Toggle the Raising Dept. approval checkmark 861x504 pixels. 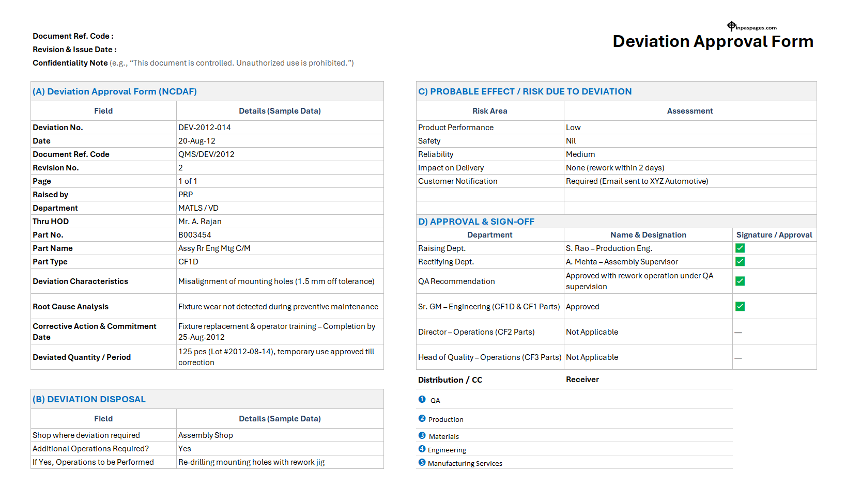coord(740,248)
